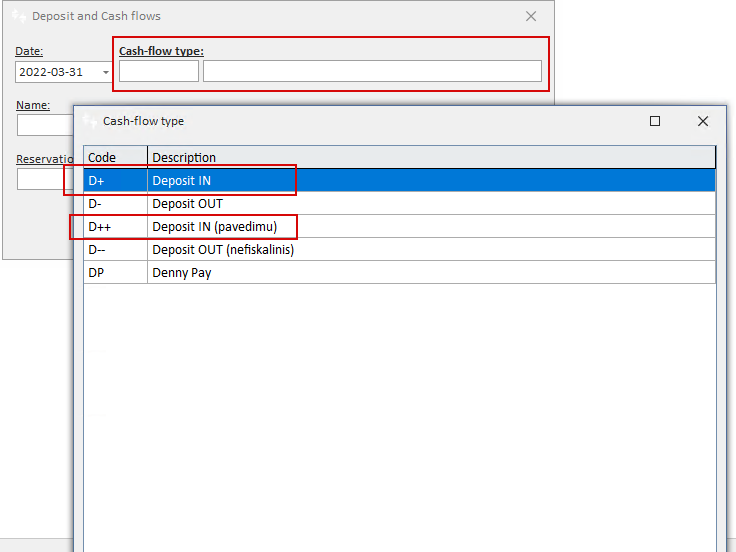Select the D- code cell
736x552 pixels.
click(115, 203)
